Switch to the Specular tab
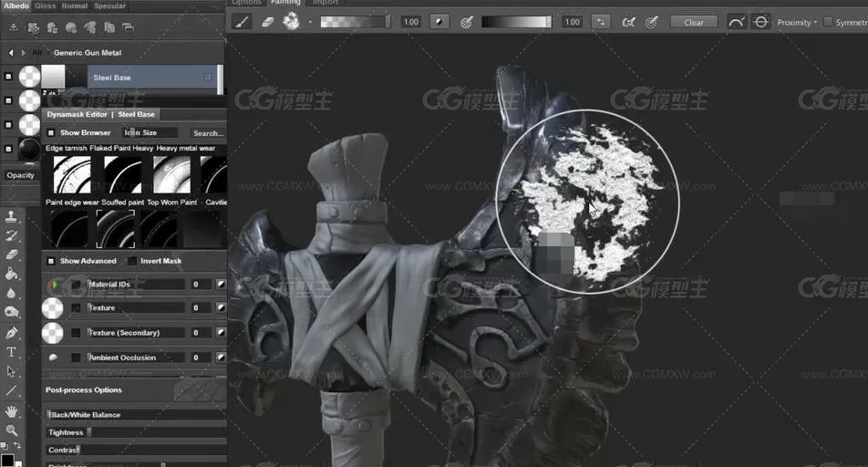The width and height of the screenshot is (868, 467). (110, 5)
